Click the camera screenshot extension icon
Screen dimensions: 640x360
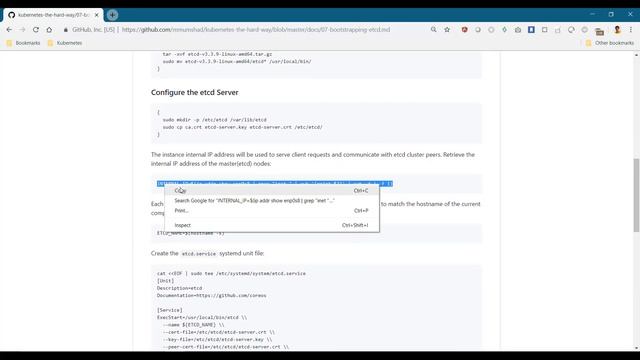coord(518,30)
